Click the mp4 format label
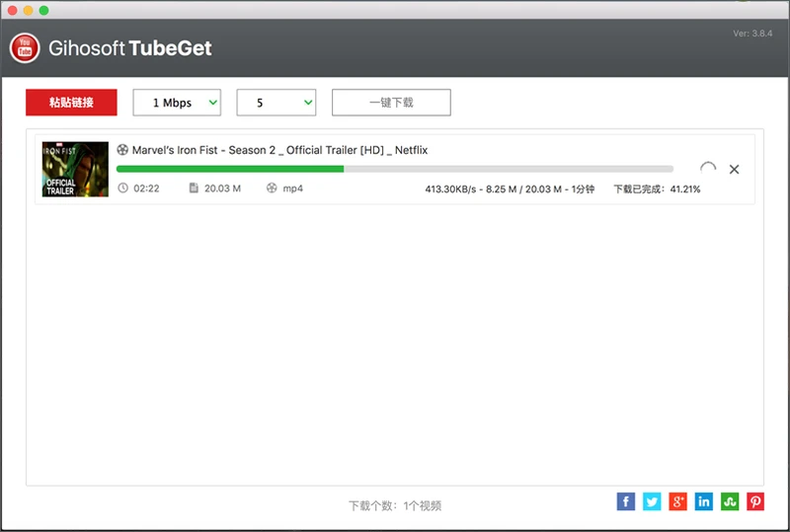790x532 pixels. point(292,189)
